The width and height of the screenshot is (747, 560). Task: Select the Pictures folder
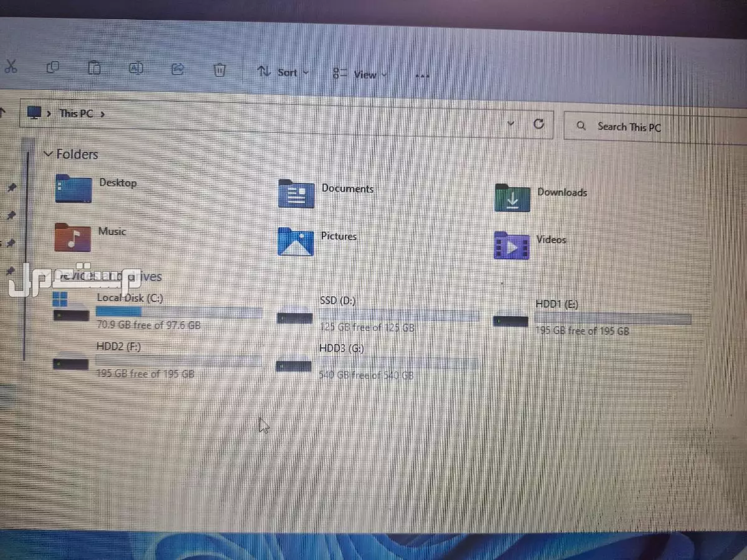(x=296, y=241)
